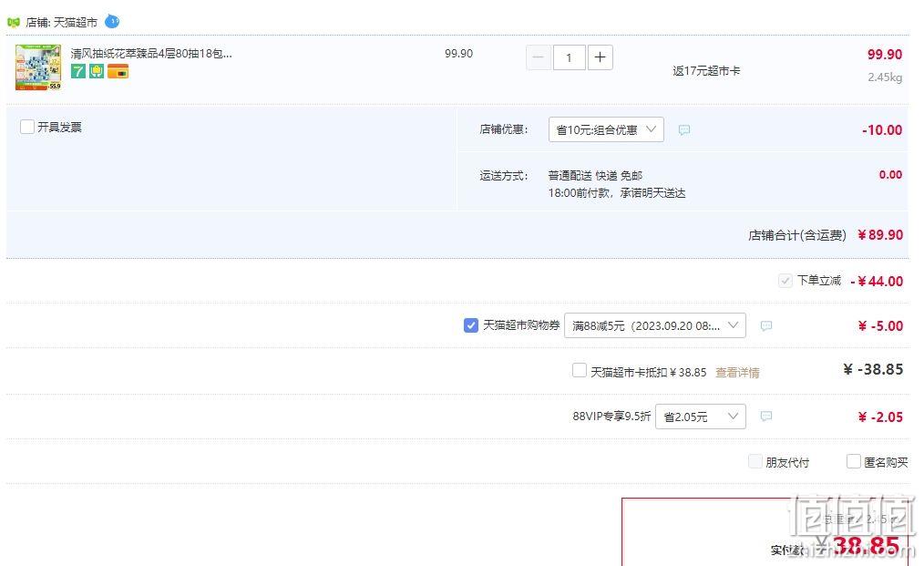Click the comment icon beside the store discount dropdown
Image resolution: width=924 pixels, height=566 pixels.
684,129
